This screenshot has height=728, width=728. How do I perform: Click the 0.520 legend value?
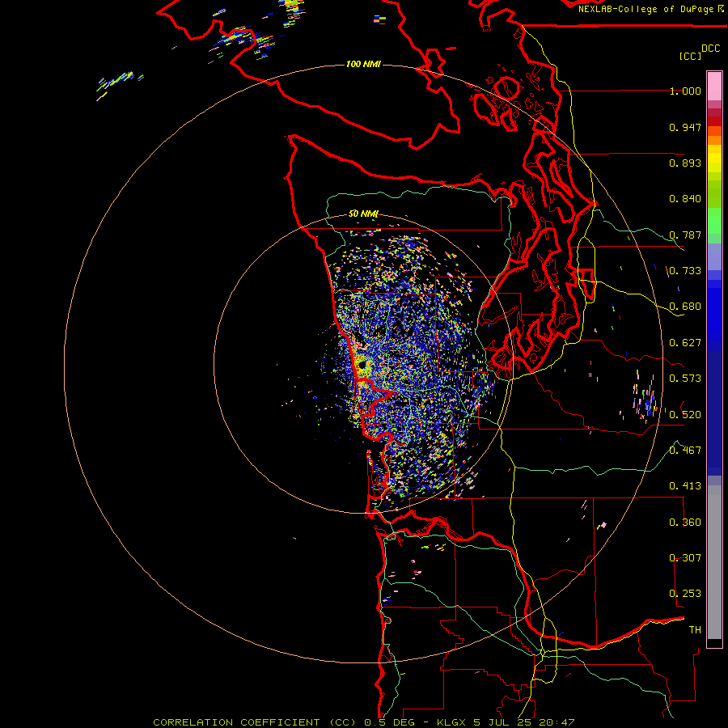[x=685, y=415]
